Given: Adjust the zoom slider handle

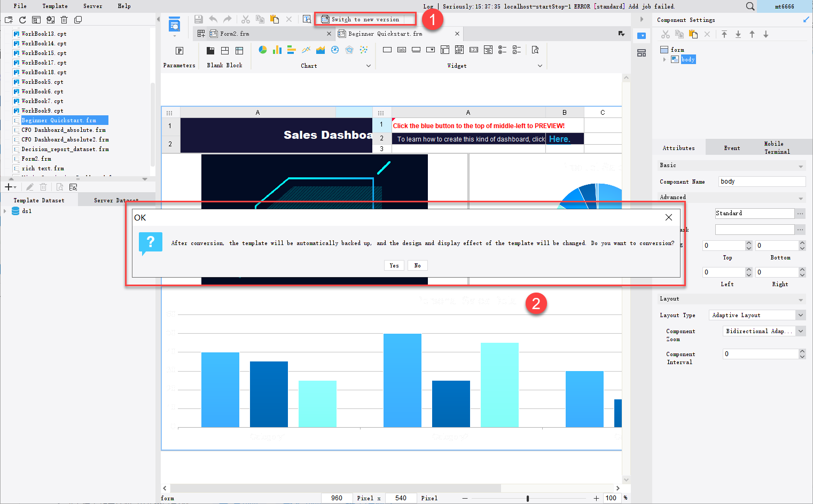Looking at the screenshot, I should (528, 498).
